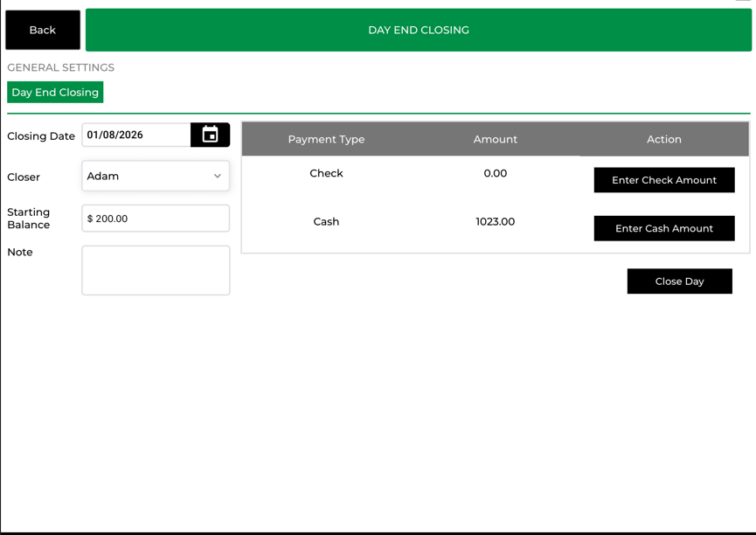Click the Closing Date input field
The height and width of the screenshot is (535, 756).
pos(136,135)
